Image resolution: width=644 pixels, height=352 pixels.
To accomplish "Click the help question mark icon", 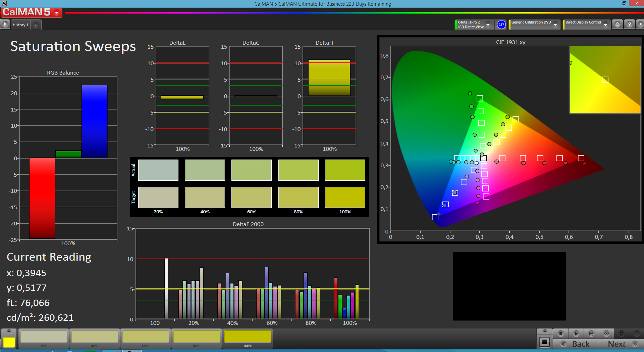I will point(630,25).
